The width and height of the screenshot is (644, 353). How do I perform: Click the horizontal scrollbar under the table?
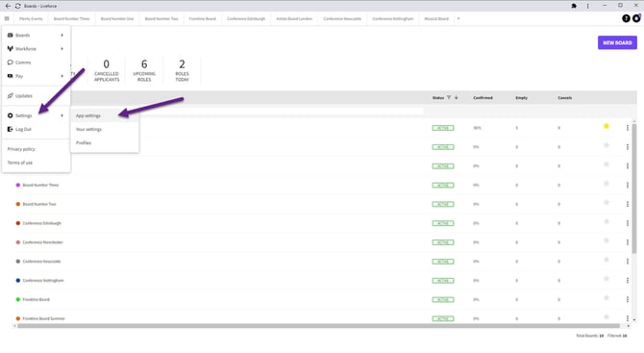click(x=320, y=326)
